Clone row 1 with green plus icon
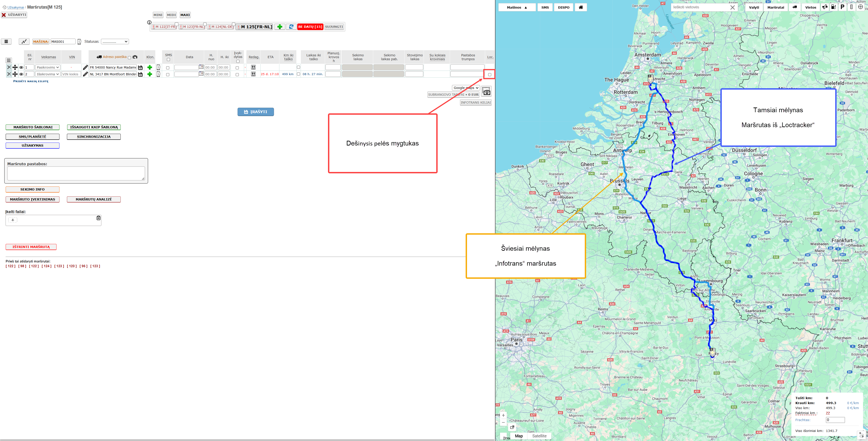This screenshot has width=868, height=441. (150, 67)
